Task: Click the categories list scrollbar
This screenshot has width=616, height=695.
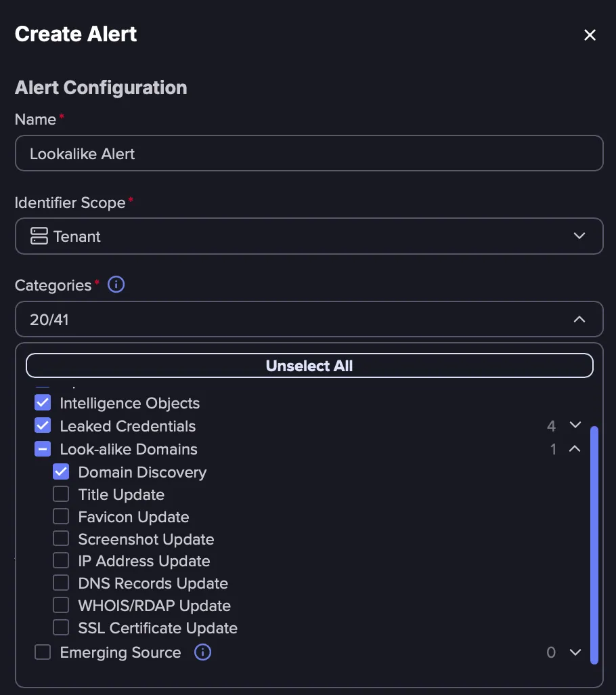Action: point(594,545)
